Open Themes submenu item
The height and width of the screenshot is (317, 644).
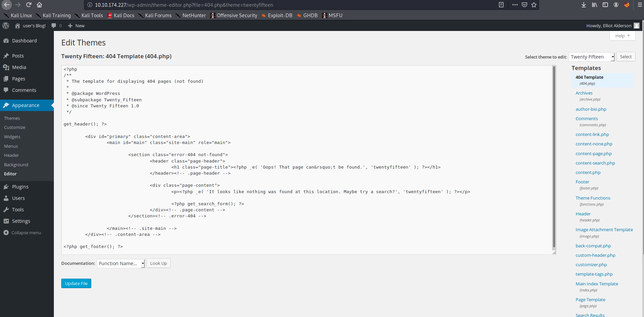(12, 118)
